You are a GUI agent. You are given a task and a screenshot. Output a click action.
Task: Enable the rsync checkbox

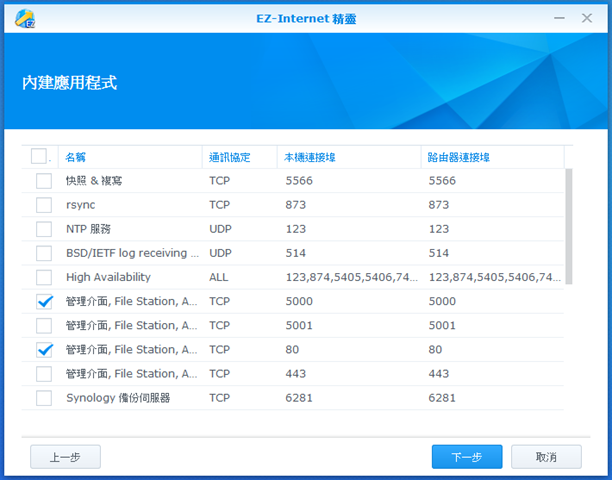tap(44, 205)
